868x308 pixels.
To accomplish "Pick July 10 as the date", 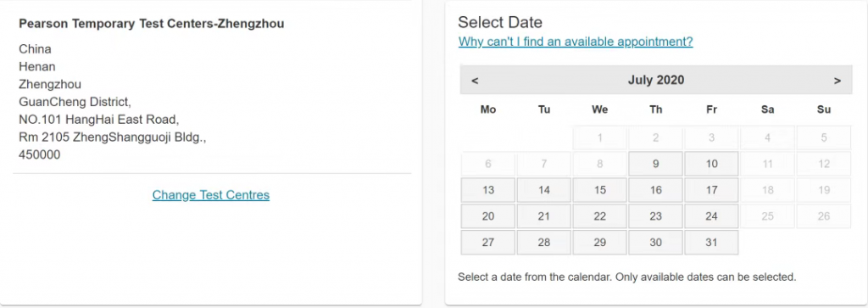I will tap(711, 164).
